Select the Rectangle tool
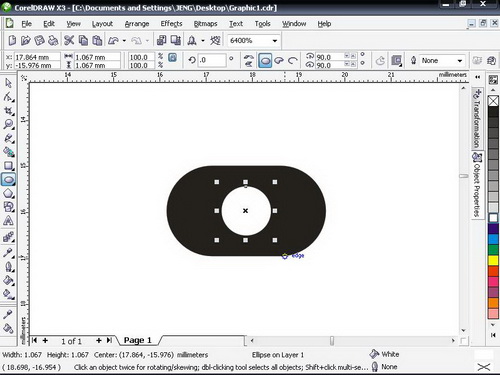Viewport: 500px width, 375px height. [x=8, y=166]
